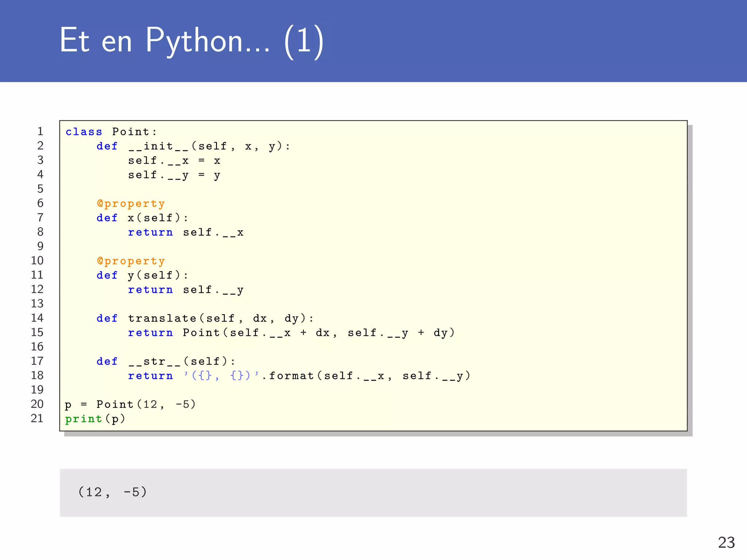Click the 'def y(self):' line
The height and width of the screenshot is (560, 747).
pyautogui.click(x=142, y=275)
